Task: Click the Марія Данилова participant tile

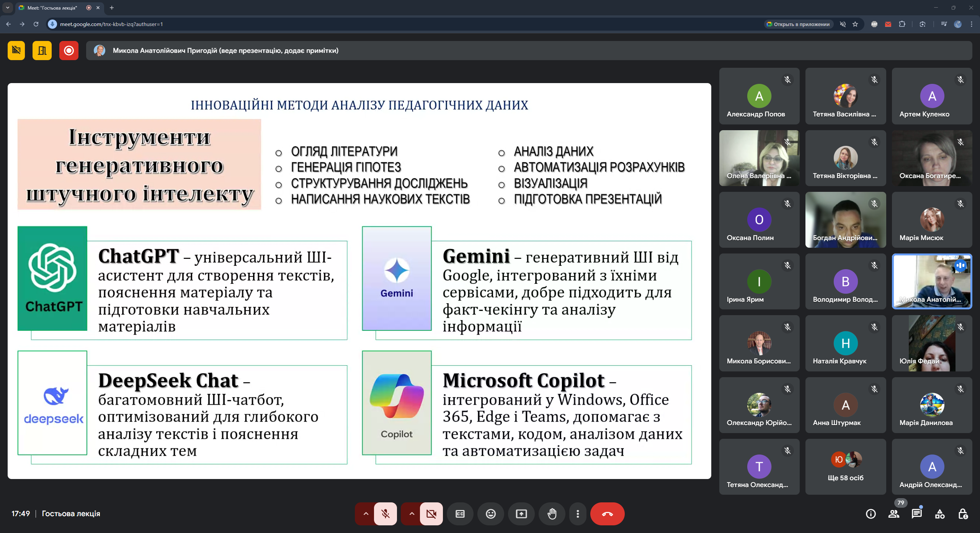Action: (x=932, y=405)
